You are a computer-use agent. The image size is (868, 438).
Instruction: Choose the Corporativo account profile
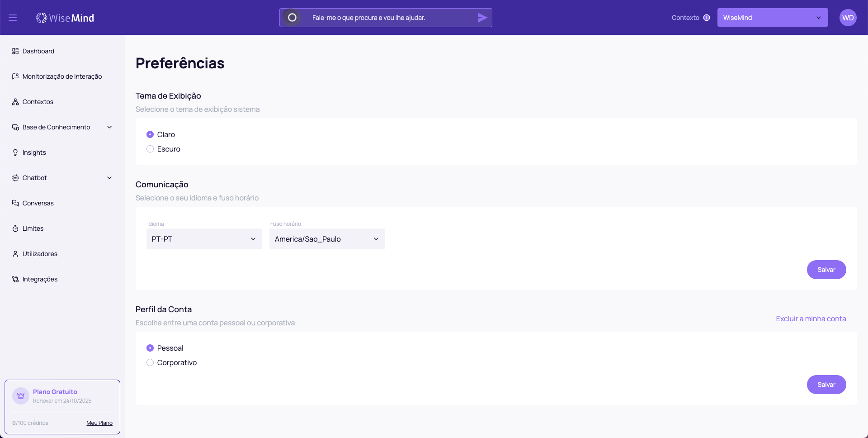pos(150,362)
